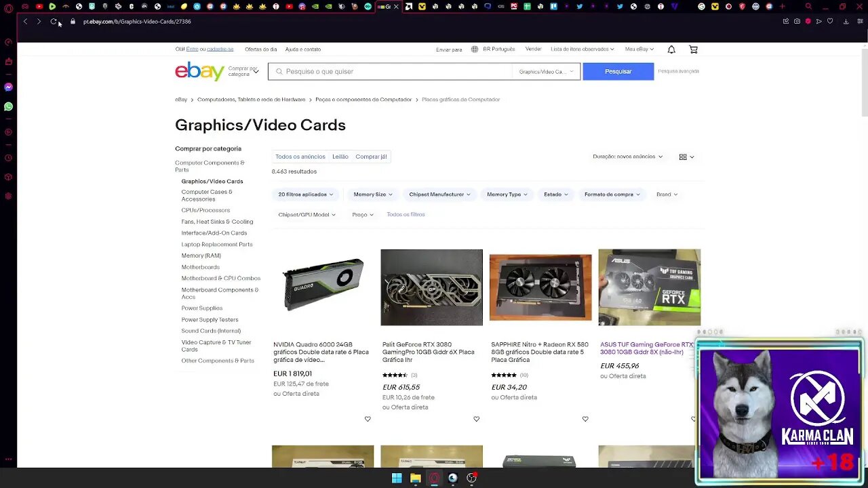The height and width of the screenshot is (488, 868).
Task: Expand the Memory Size filter
Action: pos(373,195)
